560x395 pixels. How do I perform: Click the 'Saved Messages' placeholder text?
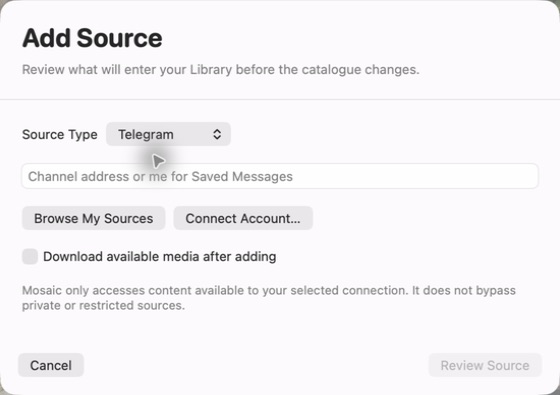(242, 176)
